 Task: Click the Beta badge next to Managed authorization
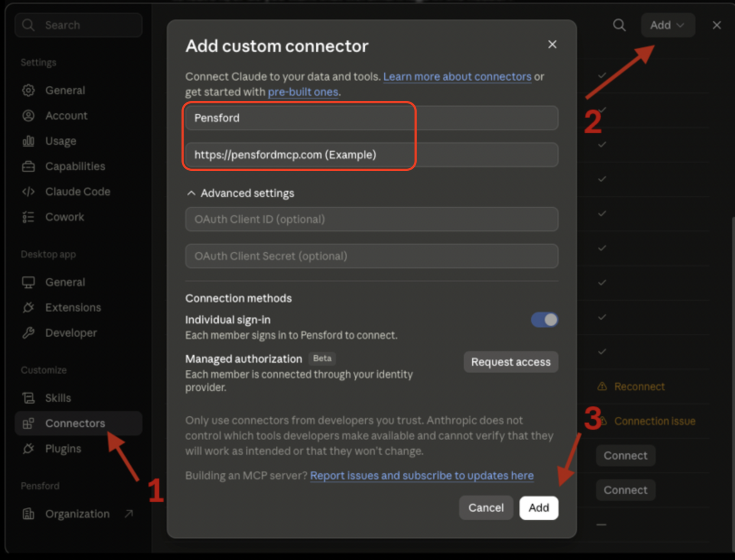click(x=322, y=358)
